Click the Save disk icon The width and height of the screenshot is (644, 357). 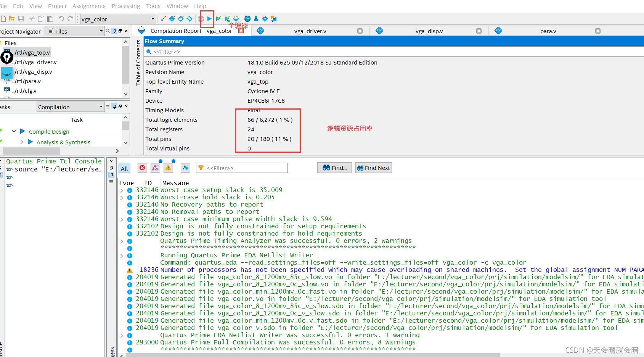point(21,19)
